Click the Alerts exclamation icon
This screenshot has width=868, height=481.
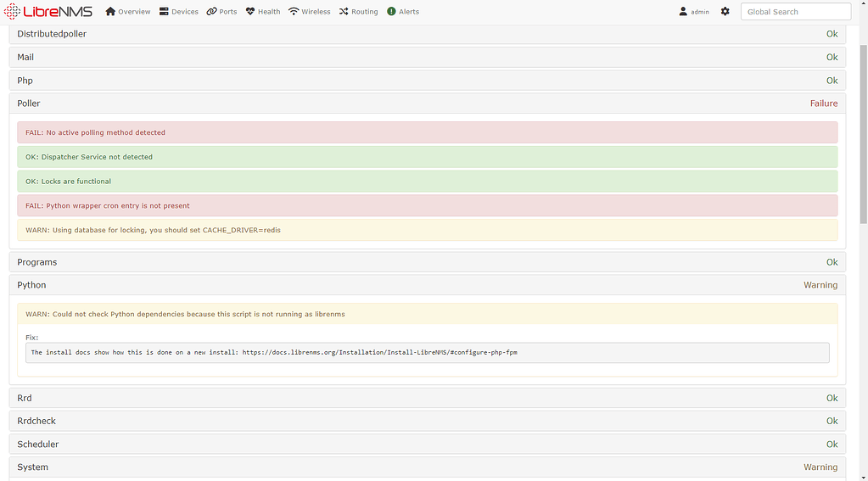[x=391, y=11]
